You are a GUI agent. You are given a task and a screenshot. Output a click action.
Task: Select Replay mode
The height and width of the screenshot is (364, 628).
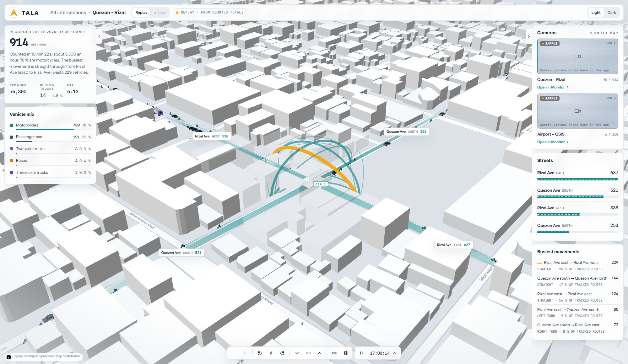pyautogui.click(x=141, y=13)
